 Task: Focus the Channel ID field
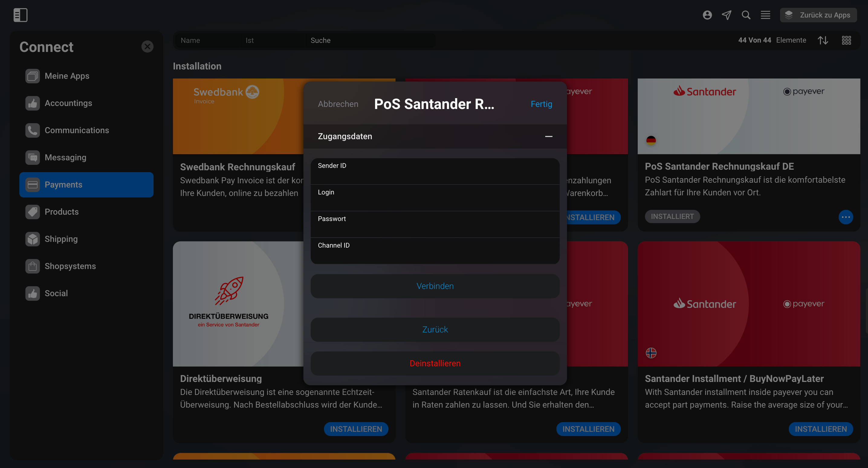[435, 251]
